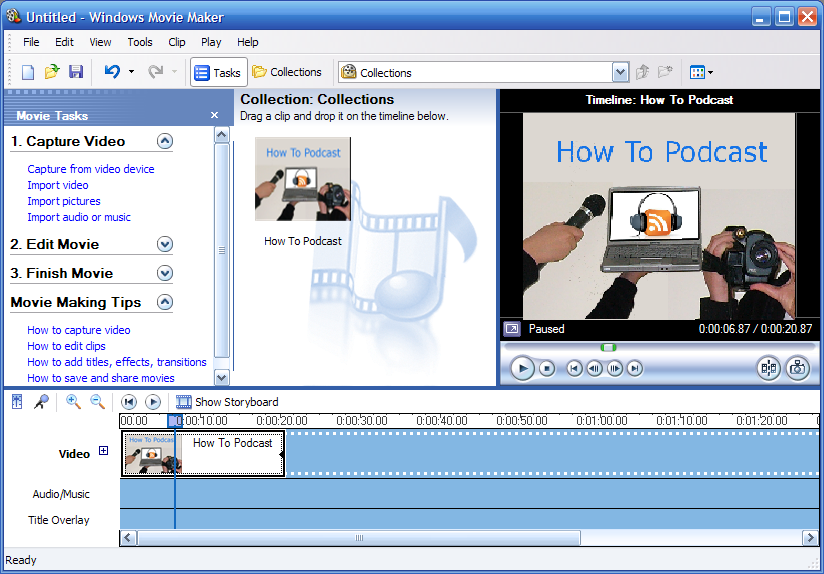Open the Help menu
Image resolution: width=824 pixels, height=574 pixels.
pyautogui.click(x=248, y=42)
